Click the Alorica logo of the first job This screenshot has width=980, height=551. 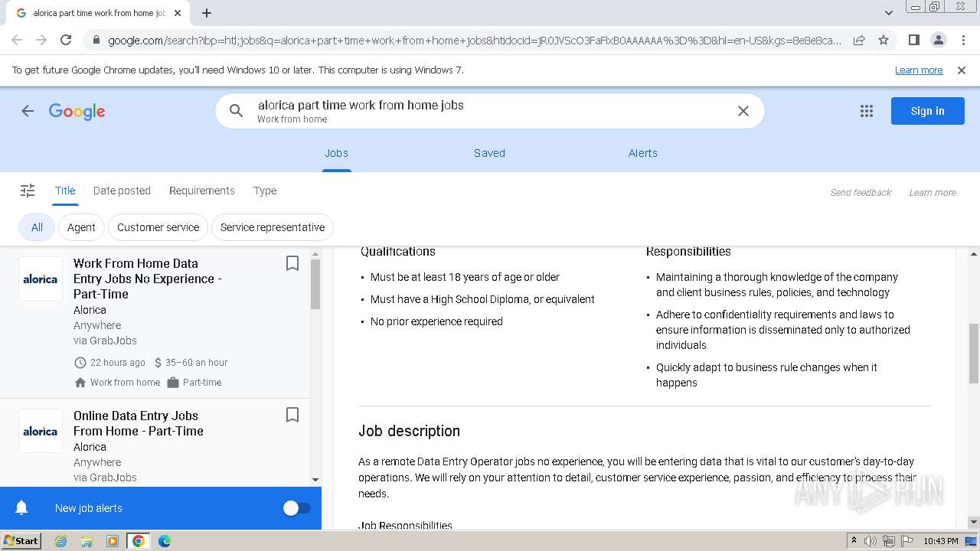[x=41, y=279]
